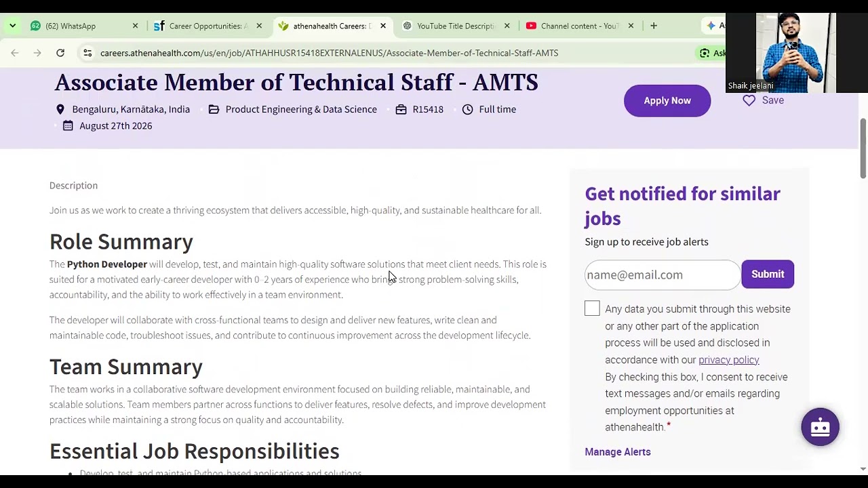The height and width of the screenshot is (488, 868).
Task: Open the privacy policy link
Action: click(x=729, y=360)
